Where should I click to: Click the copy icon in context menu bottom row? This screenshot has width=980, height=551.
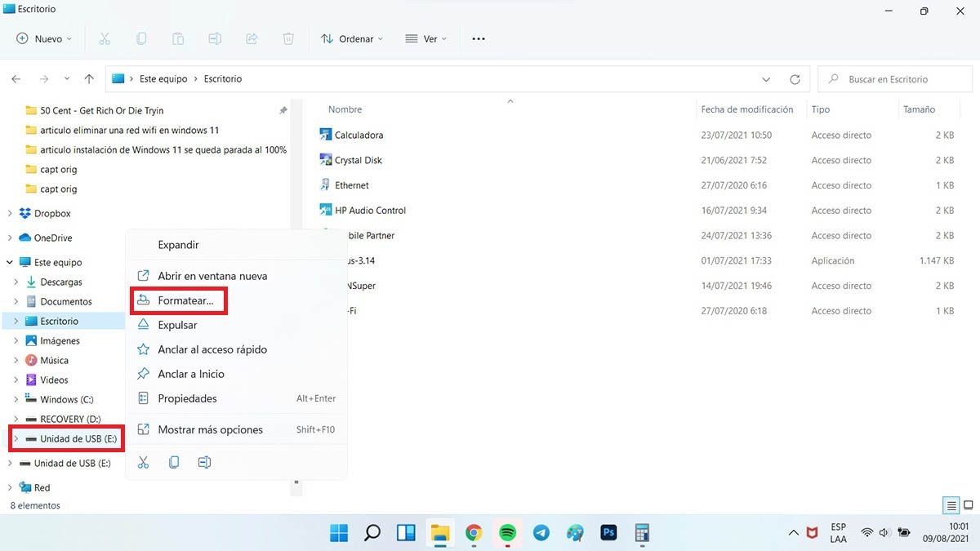[x=174, y=462]
